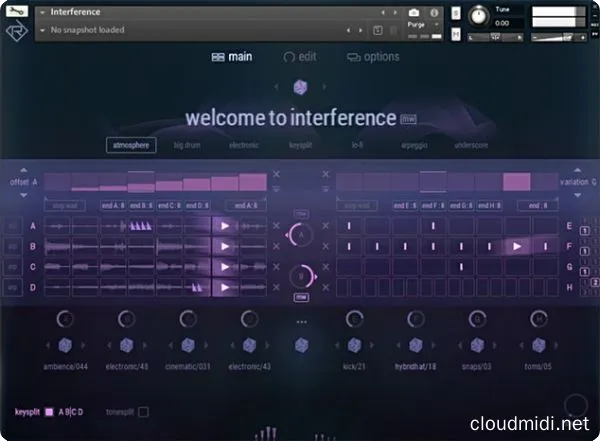Clear row E with its X icon
Image resolution: width=600 pixels, height=441 pixels.
tap(326, 226)
